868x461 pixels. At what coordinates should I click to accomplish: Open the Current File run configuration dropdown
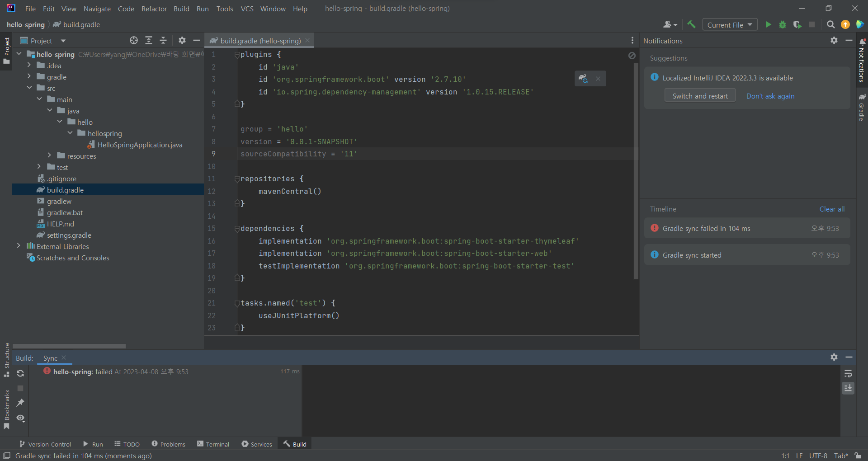(730, 24)
